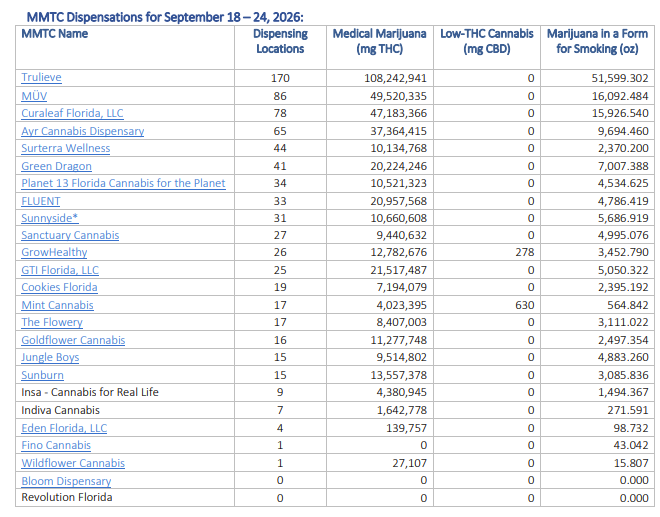This screenshot has width=660, height=517.
Task: Open the Jungle Boys link
Action: point(50,357)
